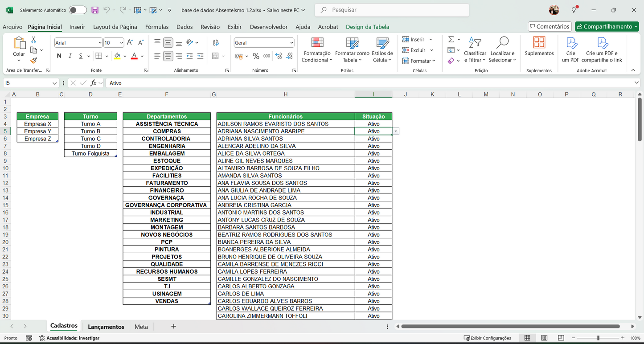The width and height of the screenshot is (644, 344).
Task: Click the AutoSum sigma icon
Action: point(451,39)
